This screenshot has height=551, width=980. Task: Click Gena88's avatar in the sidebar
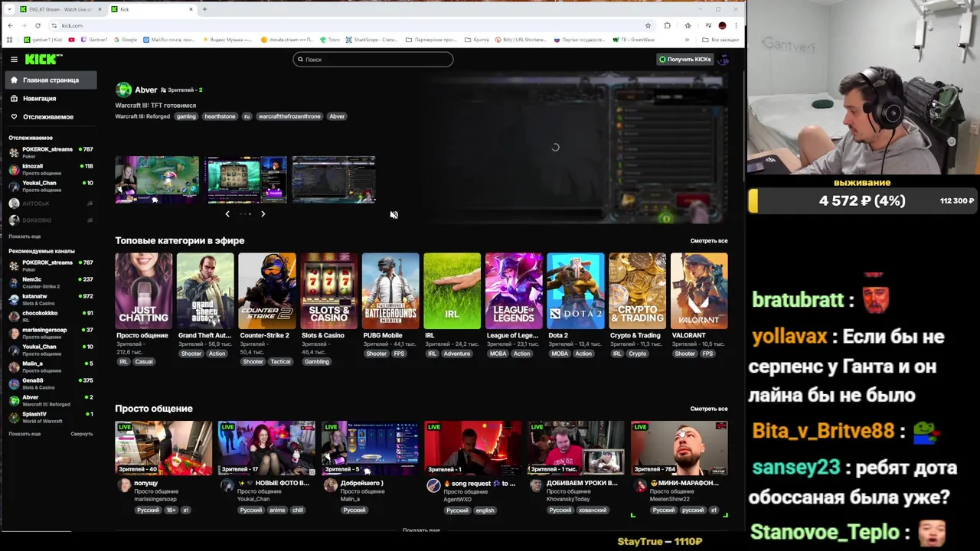[x=14, y=383]
